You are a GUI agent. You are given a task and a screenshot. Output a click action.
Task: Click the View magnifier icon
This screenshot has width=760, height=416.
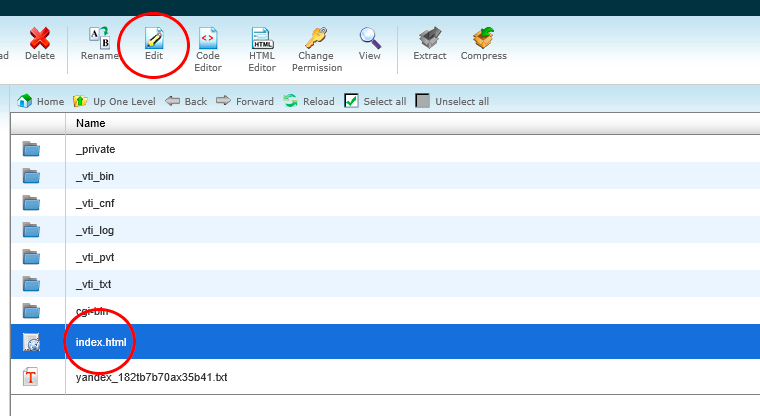point(370,38)
